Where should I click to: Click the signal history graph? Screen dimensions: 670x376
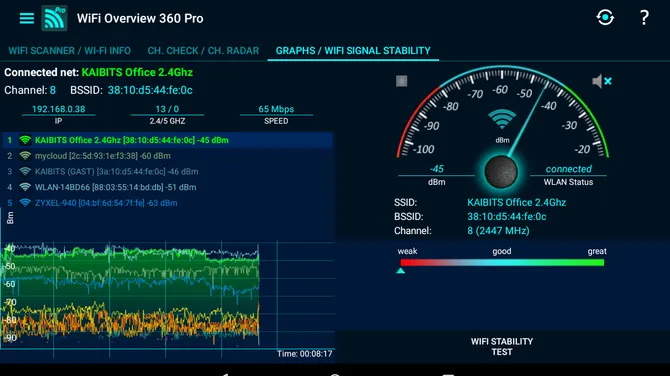tap(168, 295)
